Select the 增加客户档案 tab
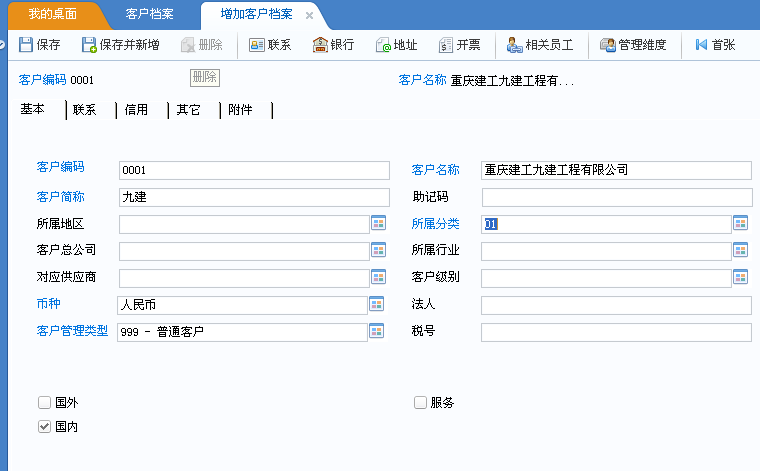Viewport: 760px width, 471px height. 256,14
